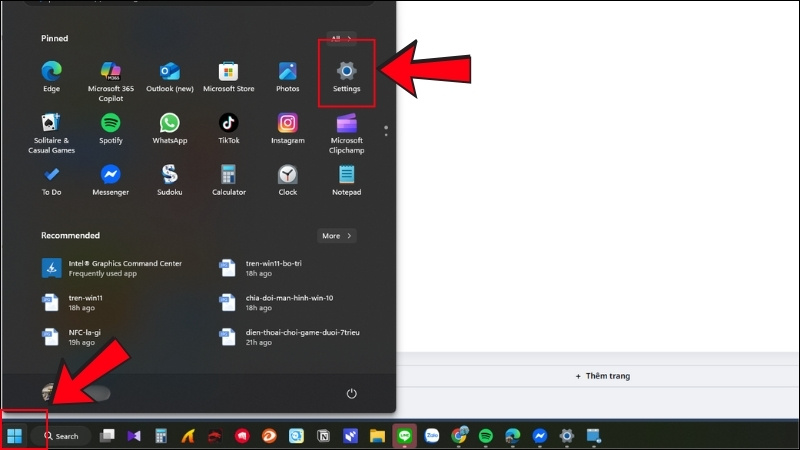Viewport: 800px width, 450px height.
Task: Click the power button in Start menu
Action: [352, 393]
